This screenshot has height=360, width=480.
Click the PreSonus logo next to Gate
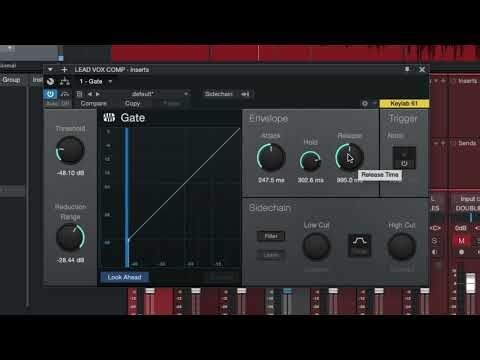point(109,118)
